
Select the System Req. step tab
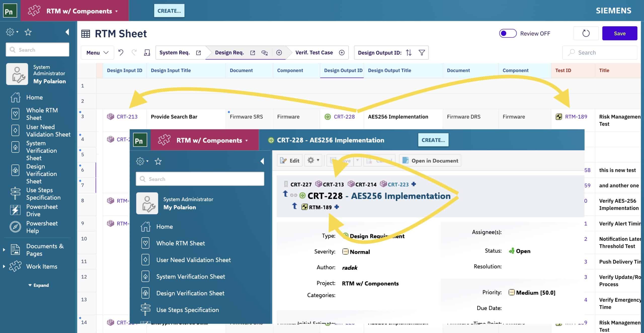coord(174,53)
